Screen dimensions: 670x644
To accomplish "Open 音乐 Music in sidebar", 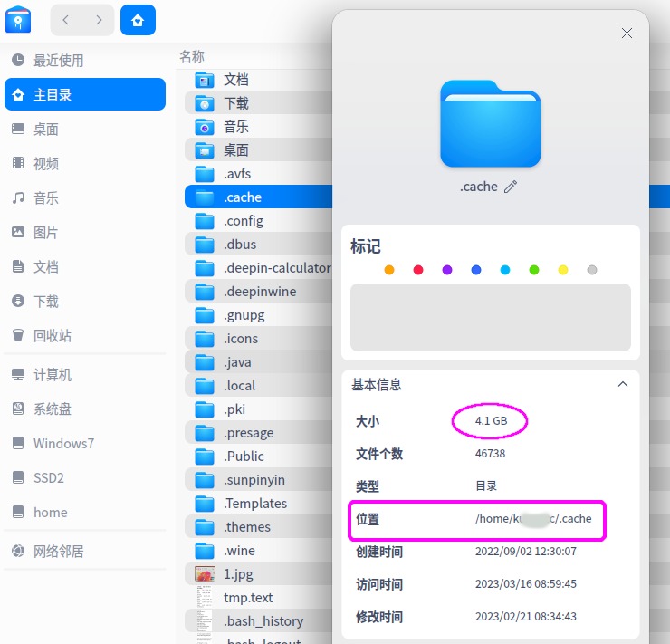I will pos(85,197).
